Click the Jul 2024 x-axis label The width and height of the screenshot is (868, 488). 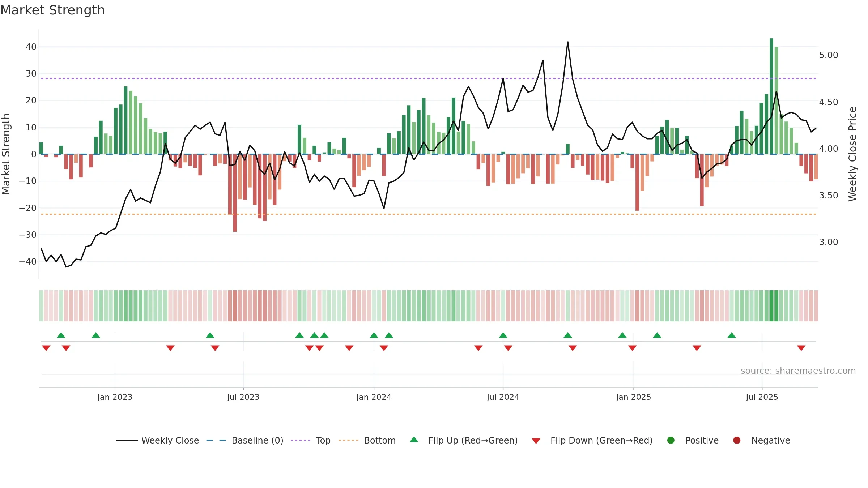tap(503, 397)
